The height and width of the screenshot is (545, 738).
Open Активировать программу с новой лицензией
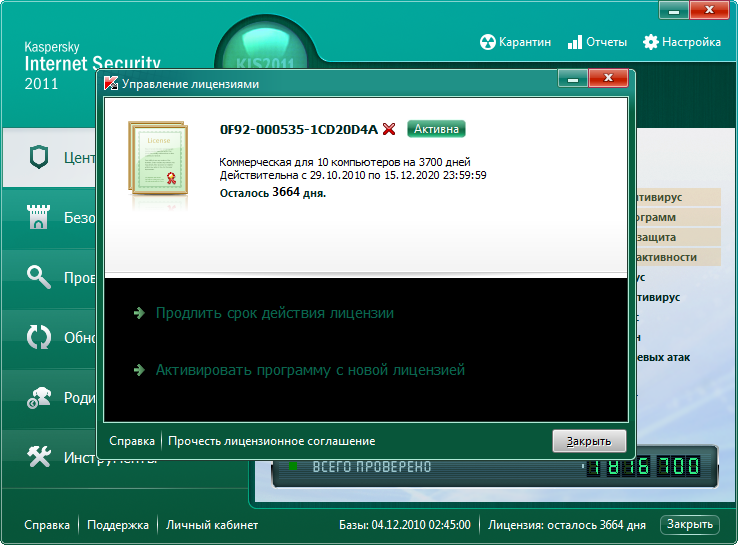click(x=310, y=370)
